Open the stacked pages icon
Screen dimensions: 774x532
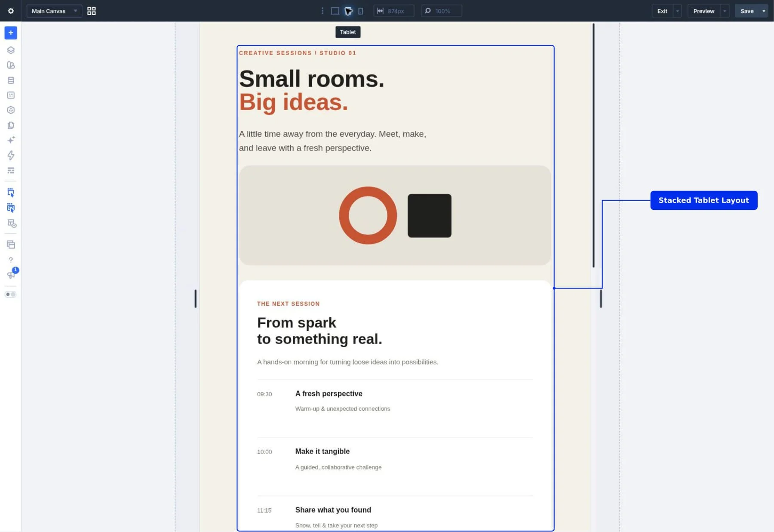coord(11,125)
